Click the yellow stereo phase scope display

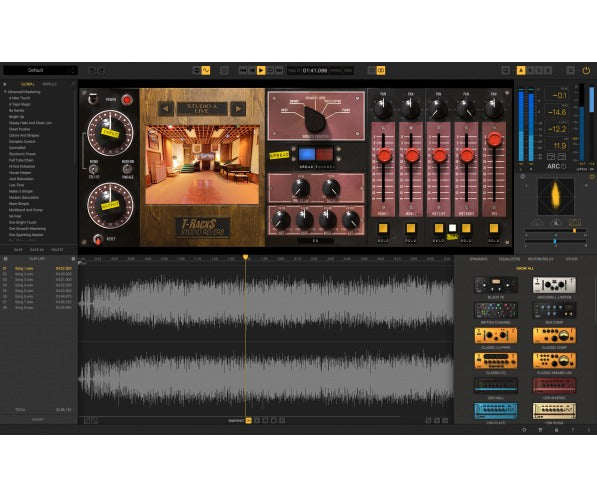click(555, 197)
